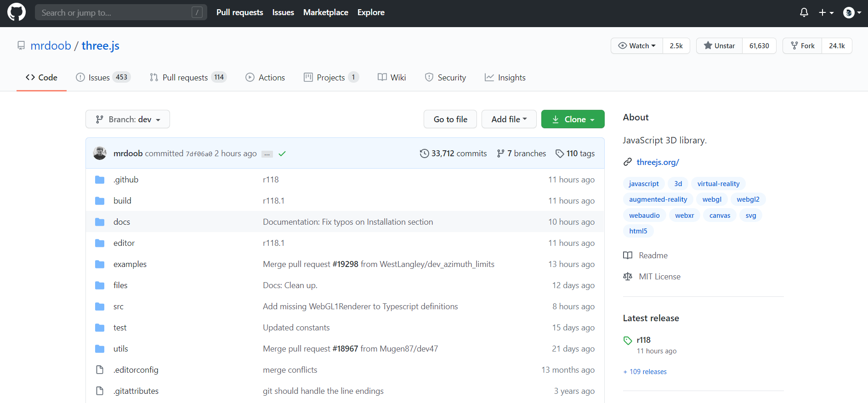868x403 pixels.
Task: Open the docs folder
Action: point(122,221)
